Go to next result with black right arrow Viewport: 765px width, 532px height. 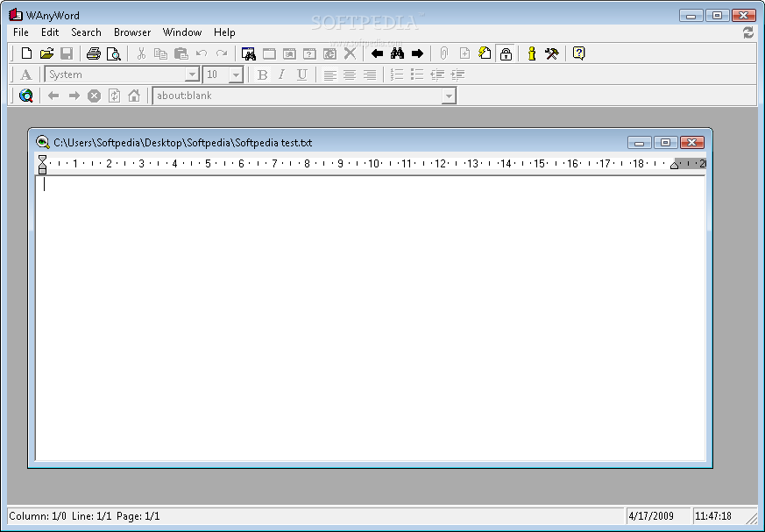pyautogui.click(x=417, y=53)
